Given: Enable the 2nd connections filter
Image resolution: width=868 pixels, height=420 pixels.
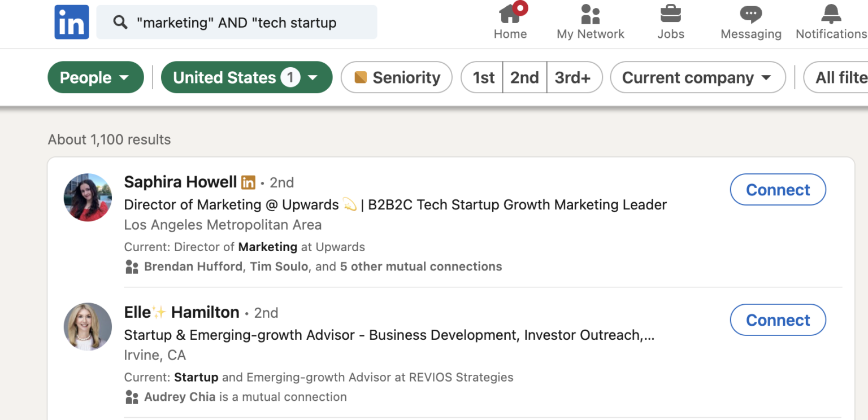Looking at the screenshot, I should coord(524,77).
